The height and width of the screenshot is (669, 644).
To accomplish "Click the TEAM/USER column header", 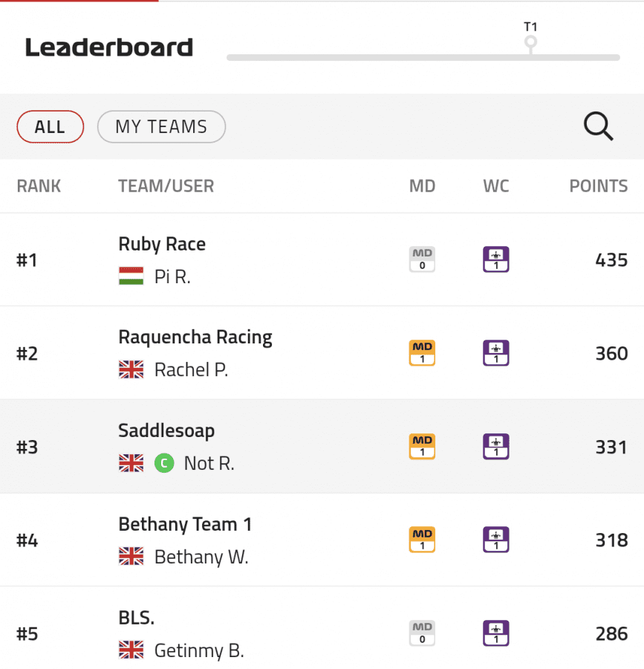I will [166, 186].
